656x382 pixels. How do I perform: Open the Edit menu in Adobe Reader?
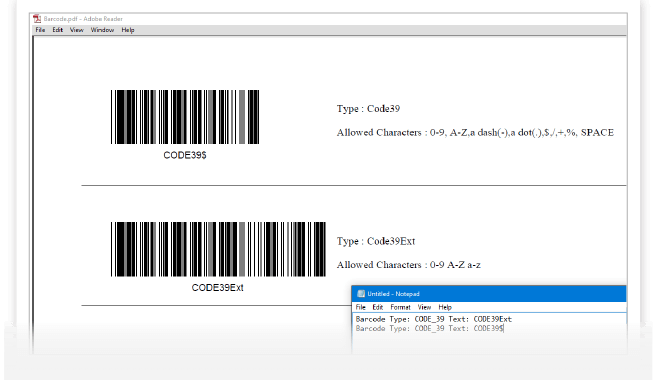pyautogui.click(x=57, y=30)
